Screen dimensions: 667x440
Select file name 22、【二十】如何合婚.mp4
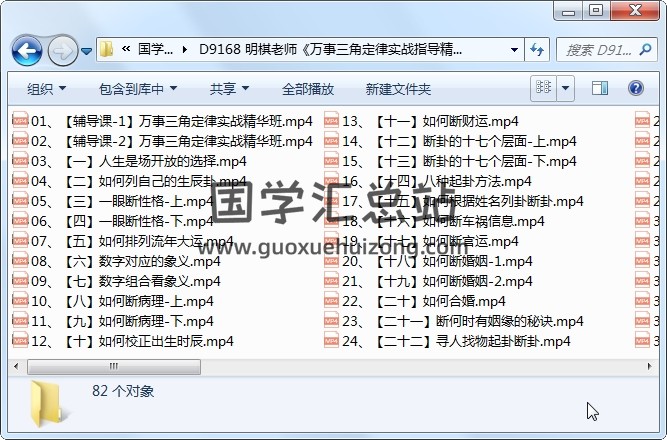[x=424, y=301]
